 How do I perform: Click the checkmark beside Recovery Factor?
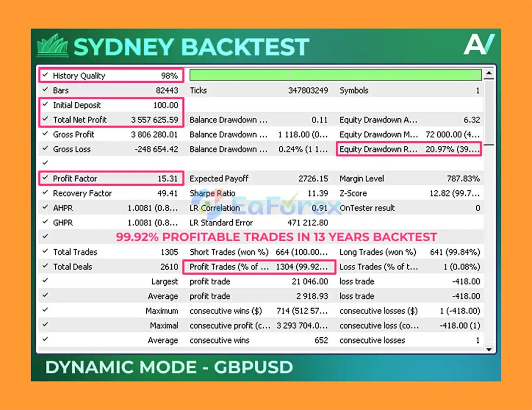pos(45,193)
